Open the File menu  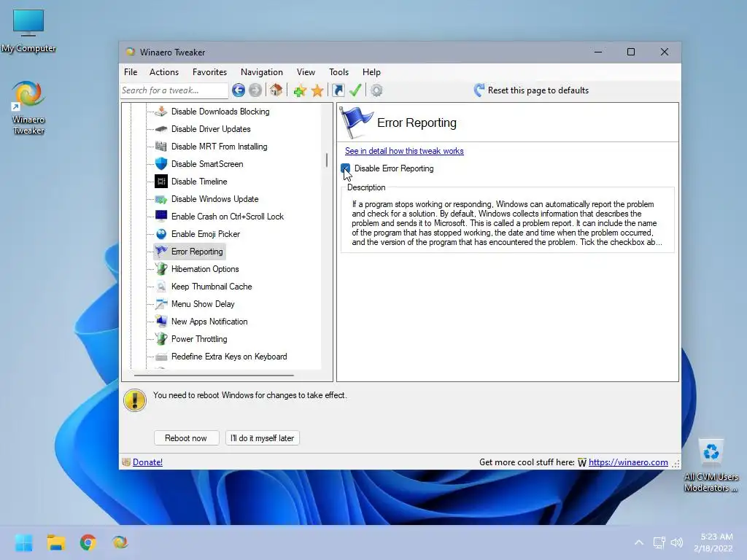[131, 72]
